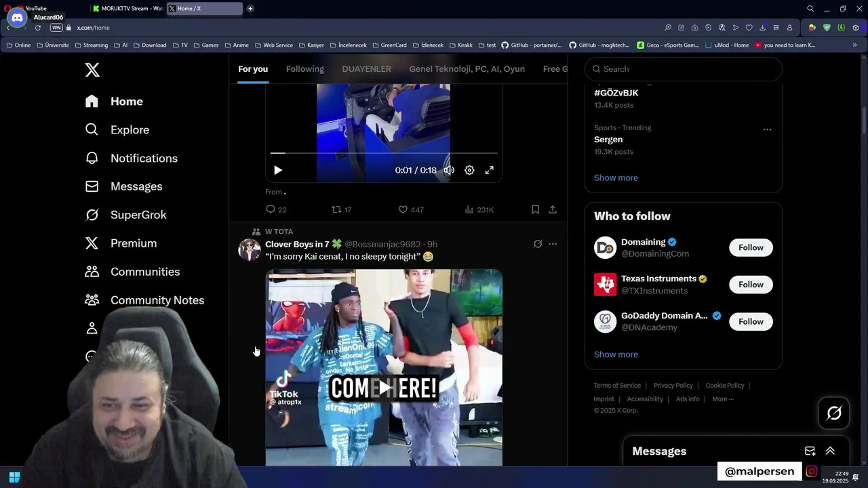Image resolution: width=868 pixels, height=488 pixels.
Task: Click the x.com/home address bar
Action: point(93,28)
